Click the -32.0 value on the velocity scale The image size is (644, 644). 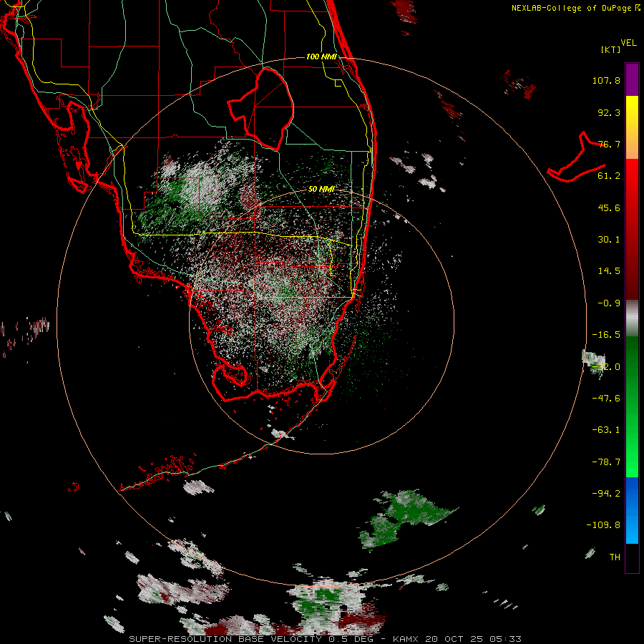[x=606, y=367]
